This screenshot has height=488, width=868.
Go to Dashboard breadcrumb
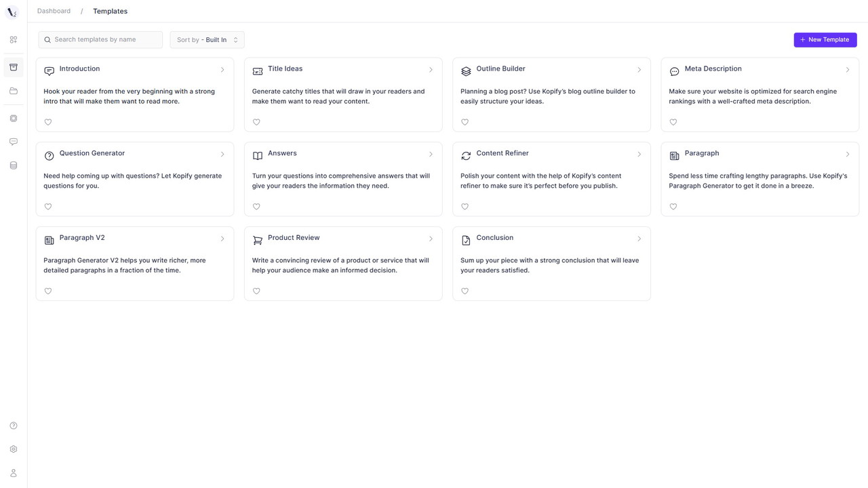coord(54,12)
